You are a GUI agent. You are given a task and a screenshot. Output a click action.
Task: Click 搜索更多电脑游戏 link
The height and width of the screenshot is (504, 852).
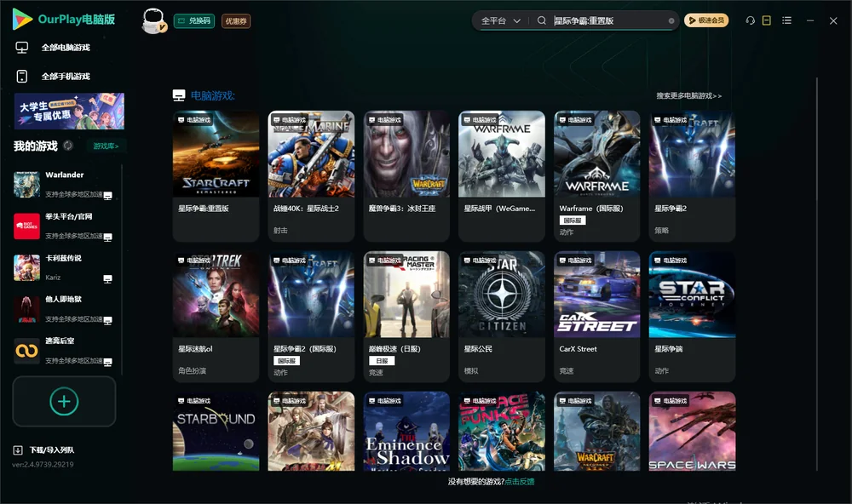pos(688,95)
